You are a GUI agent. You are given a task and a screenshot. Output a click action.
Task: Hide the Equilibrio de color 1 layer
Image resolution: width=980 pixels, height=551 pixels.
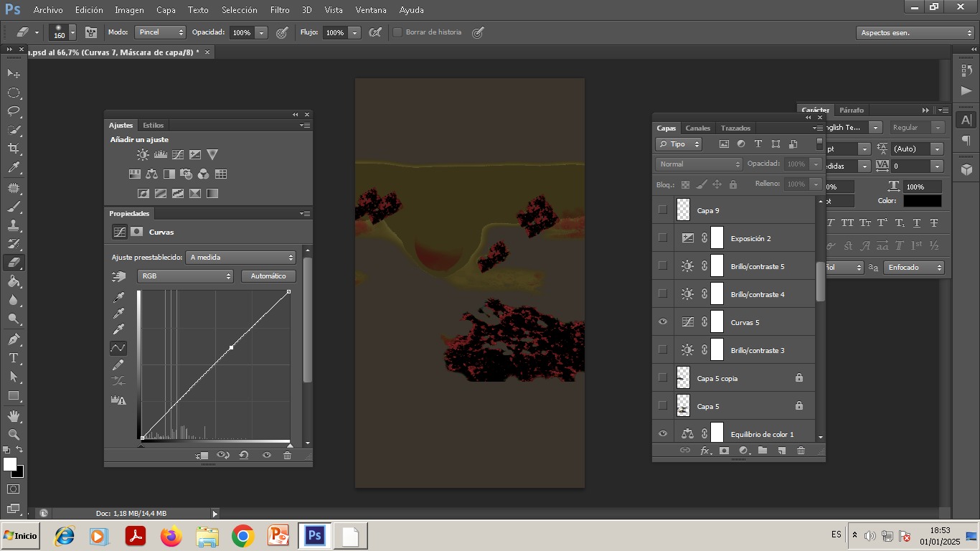[x=663, y=434]
